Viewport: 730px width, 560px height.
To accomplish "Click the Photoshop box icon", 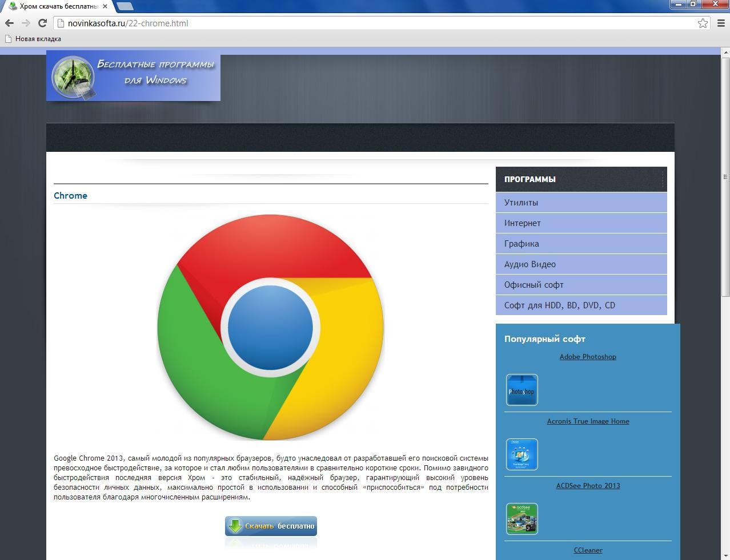I will [x=522, y=390].
